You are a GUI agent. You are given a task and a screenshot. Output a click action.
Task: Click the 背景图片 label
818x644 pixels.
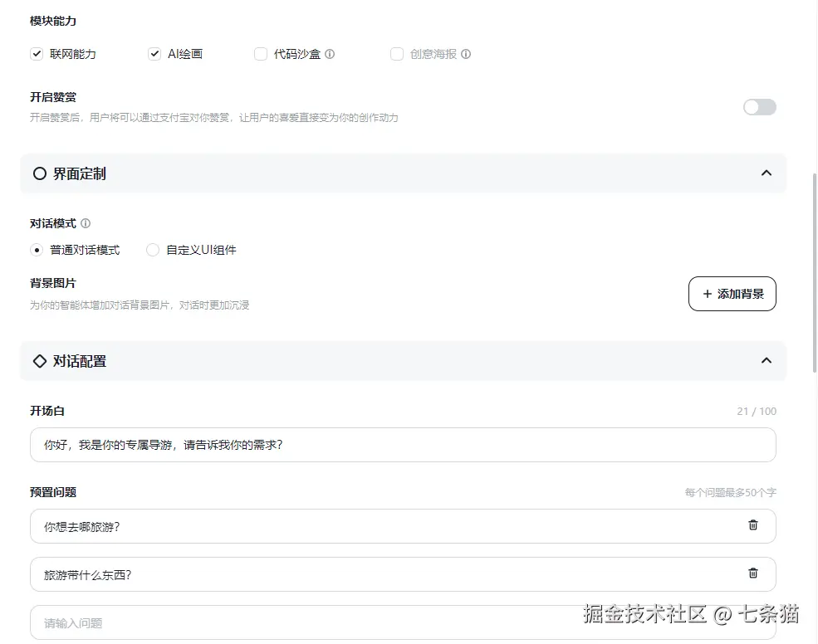(53, 283)
